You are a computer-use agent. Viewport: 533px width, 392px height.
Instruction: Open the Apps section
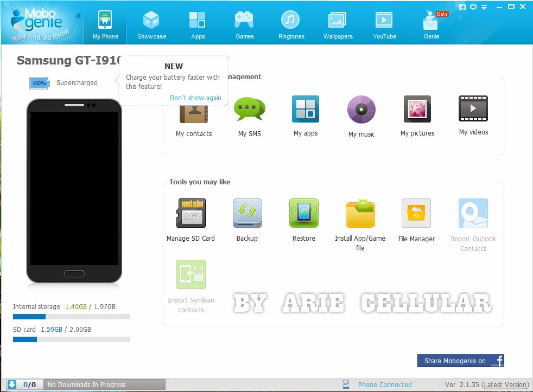tap(198, 24)
